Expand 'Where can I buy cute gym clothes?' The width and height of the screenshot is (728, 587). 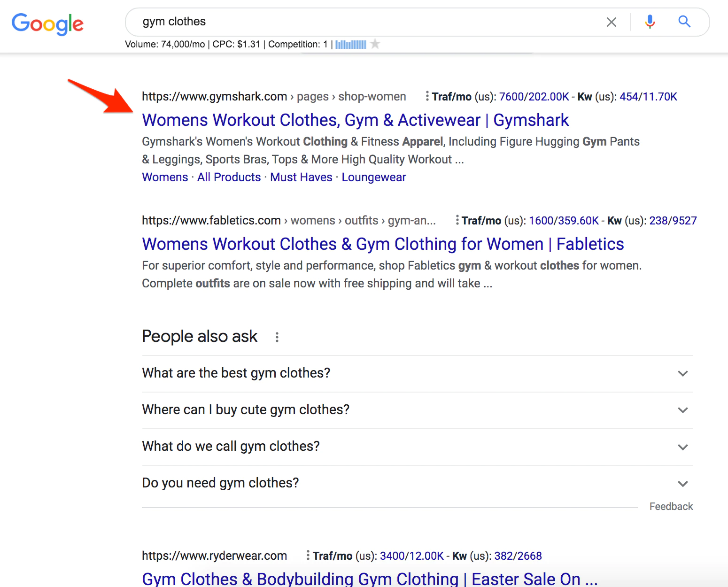pos(682,410)
